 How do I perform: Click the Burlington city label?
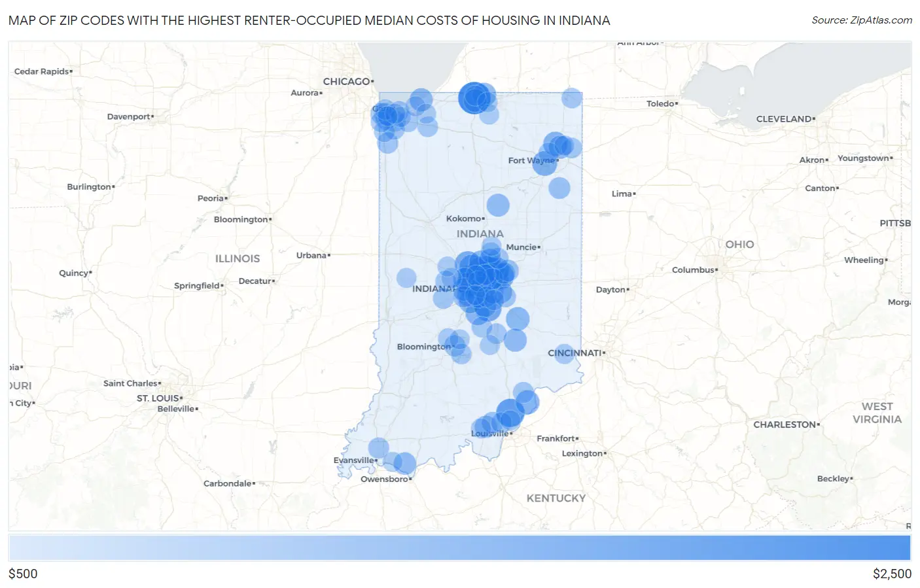click(x=89, y=187)
